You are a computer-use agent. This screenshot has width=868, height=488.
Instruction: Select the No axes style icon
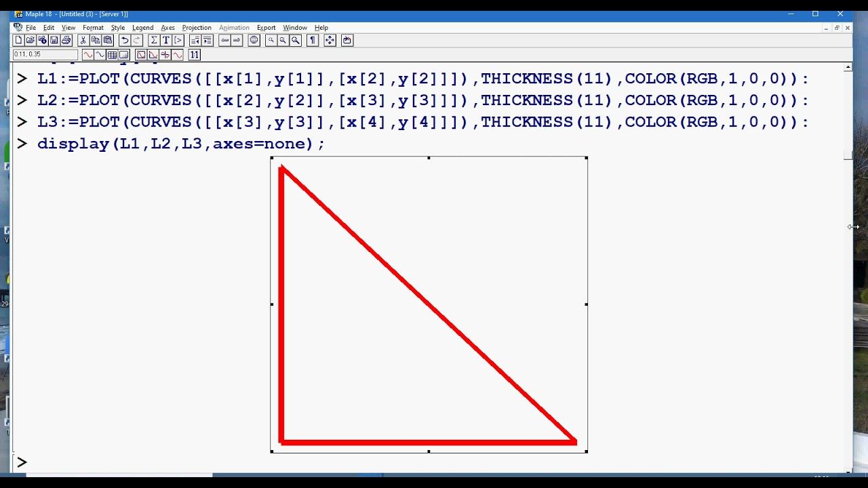click(x=178, y=55)
